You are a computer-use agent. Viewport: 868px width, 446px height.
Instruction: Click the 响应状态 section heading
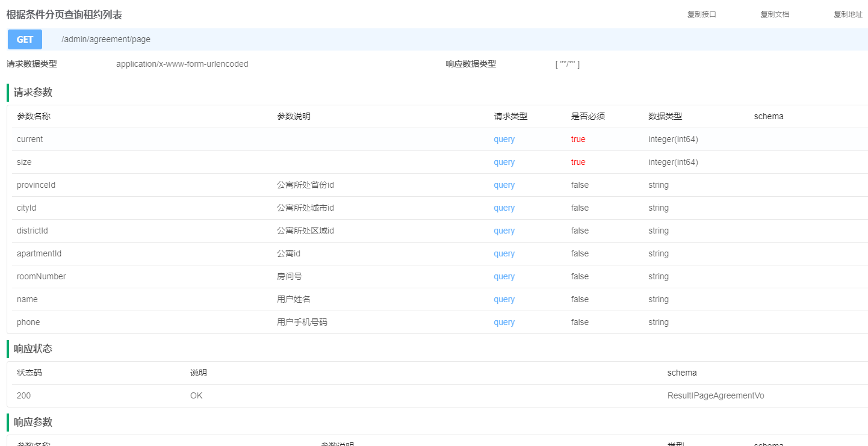(33, 348)
